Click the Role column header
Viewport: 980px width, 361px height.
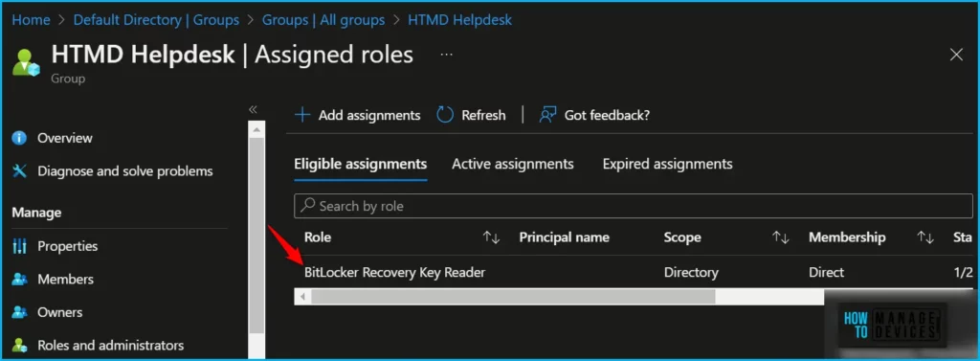[318, 237]
